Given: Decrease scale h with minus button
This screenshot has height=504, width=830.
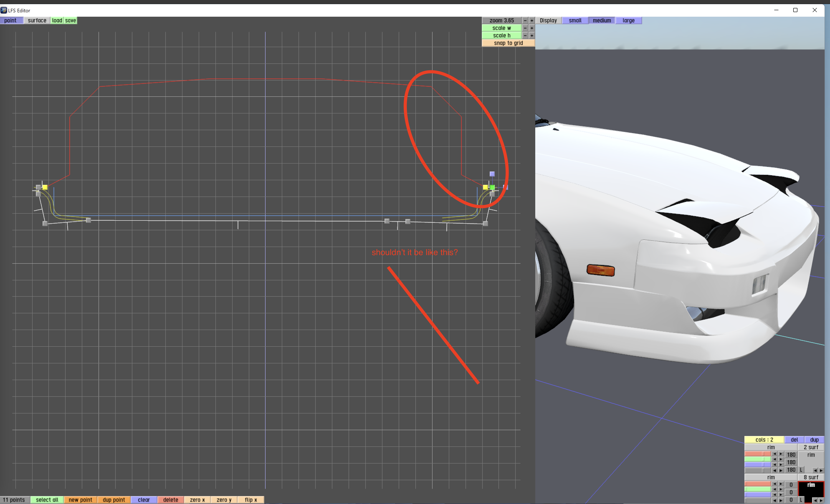Looking at the screenshot, I should click(x=525, y=35).
